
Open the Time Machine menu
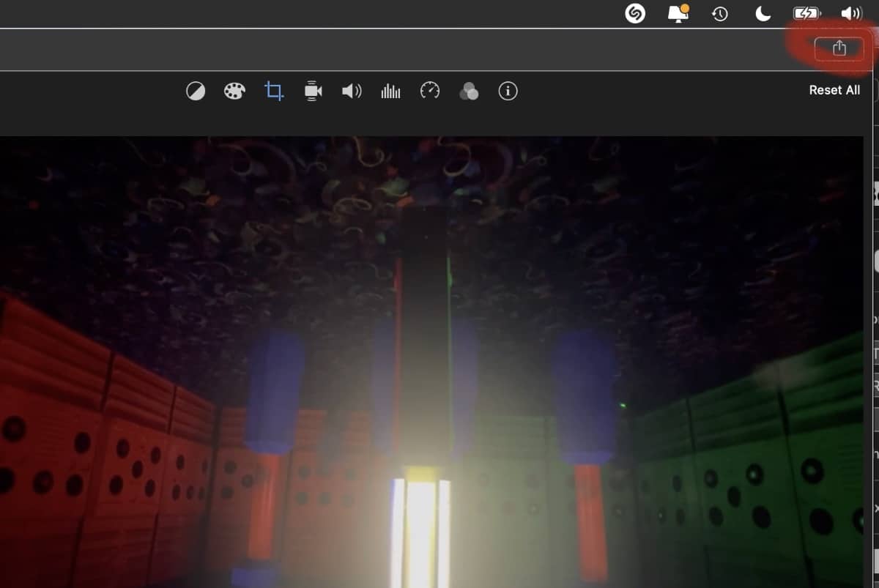click(720, 14)
